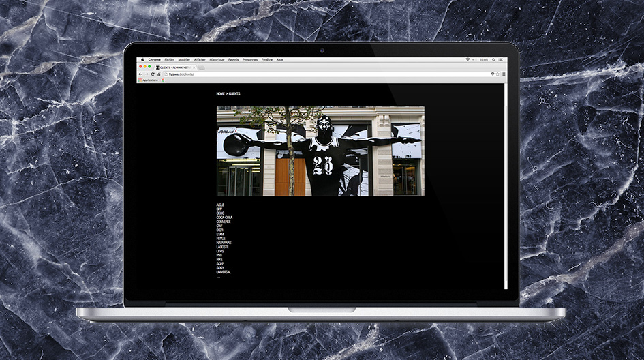Open the DIOR client link
Screen dimensions: 644x360
[219, 230]
